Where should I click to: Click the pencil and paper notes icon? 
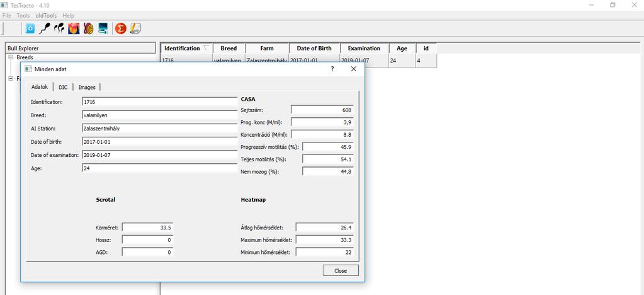click(x=135, y=28)
